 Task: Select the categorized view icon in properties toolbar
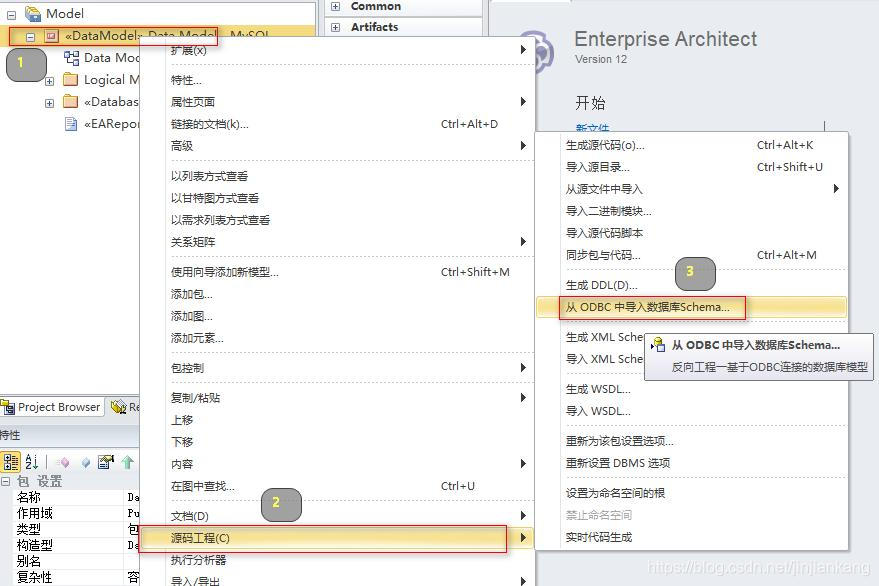[x=11, y=462]
